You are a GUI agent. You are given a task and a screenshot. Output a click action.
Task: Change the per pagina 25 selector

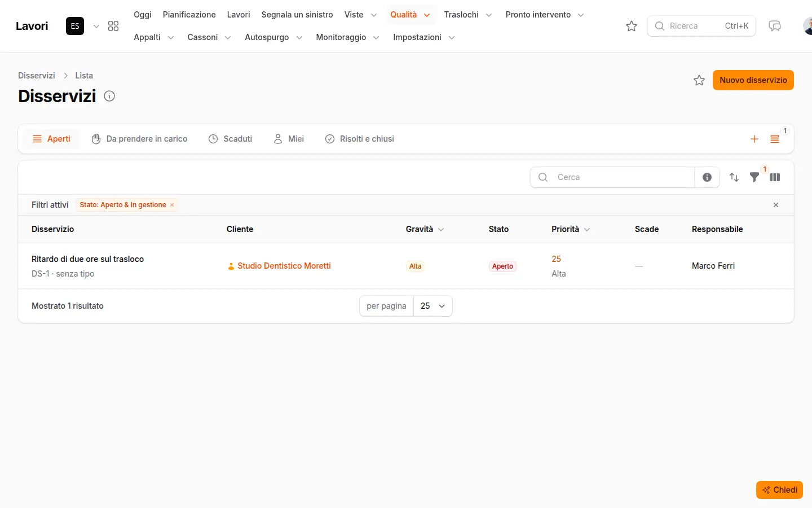[x=433, y=306]
